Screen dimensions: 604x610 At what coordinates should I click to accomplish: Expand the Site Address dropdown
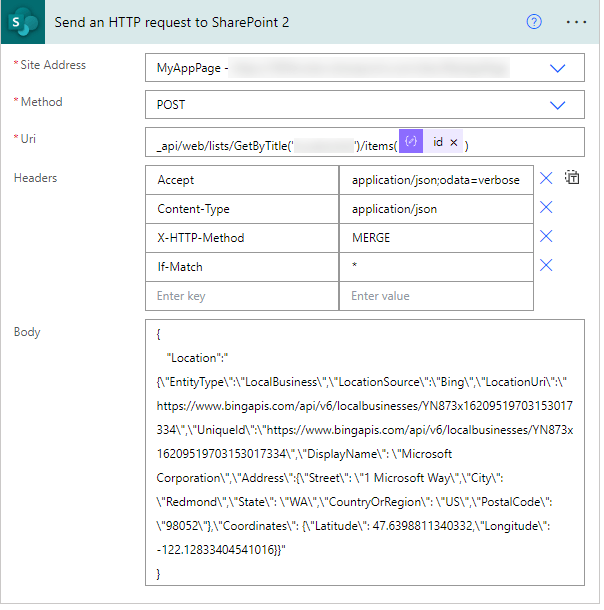[x=557, y=68]
